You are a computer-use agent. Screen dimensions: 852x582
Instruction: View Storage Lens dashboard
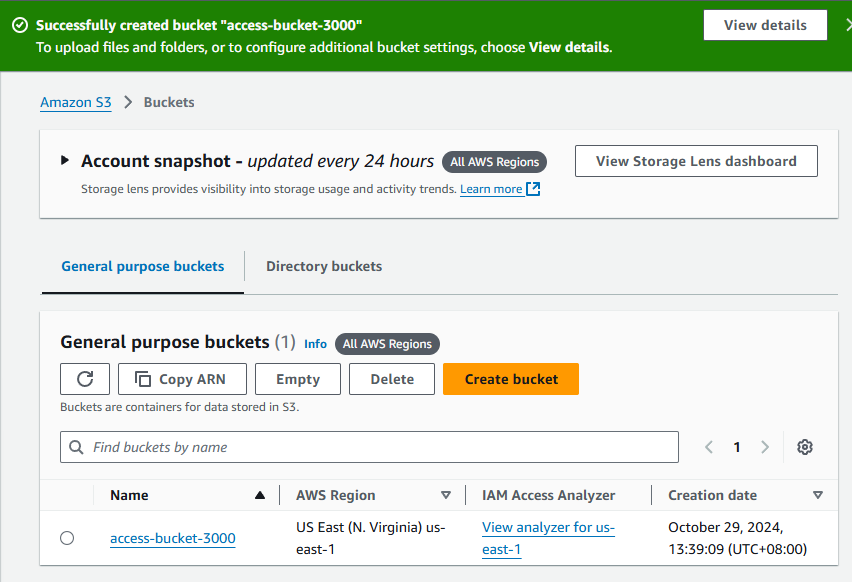[696, 161]
